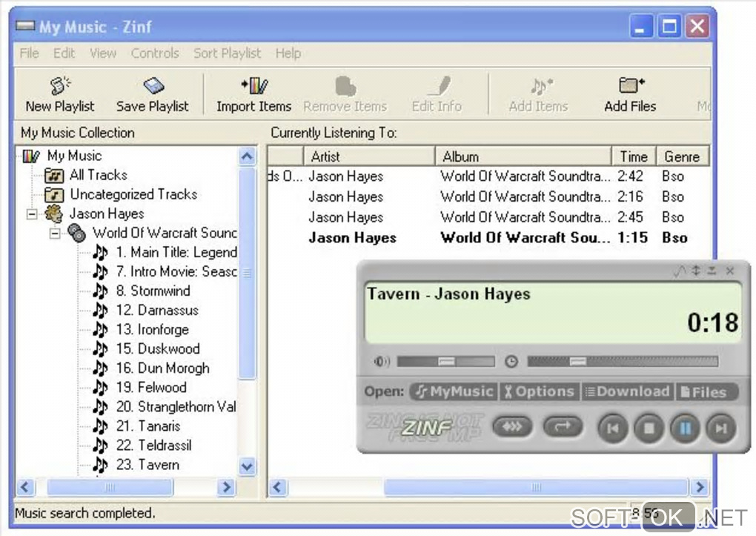Open the Edit menu
756x536 pixels.
(64, 53)
